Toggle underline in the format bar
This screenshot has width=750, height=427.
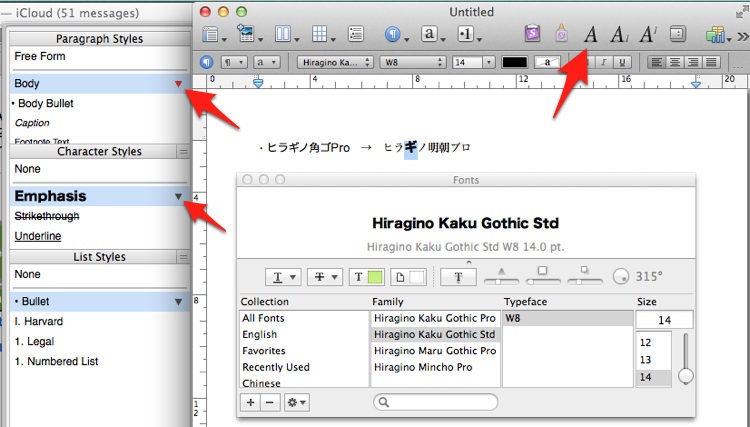point(623,62)
